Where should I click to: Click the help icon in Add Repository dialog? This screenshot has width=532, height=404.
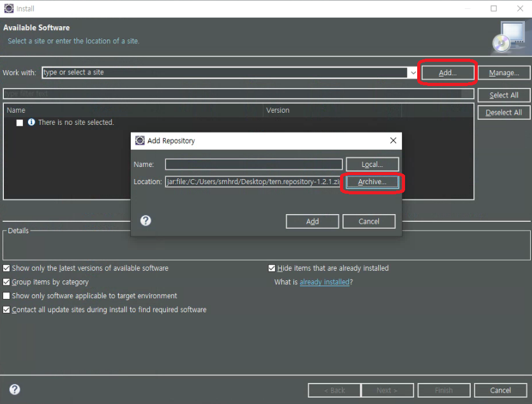tap(145, 220)
